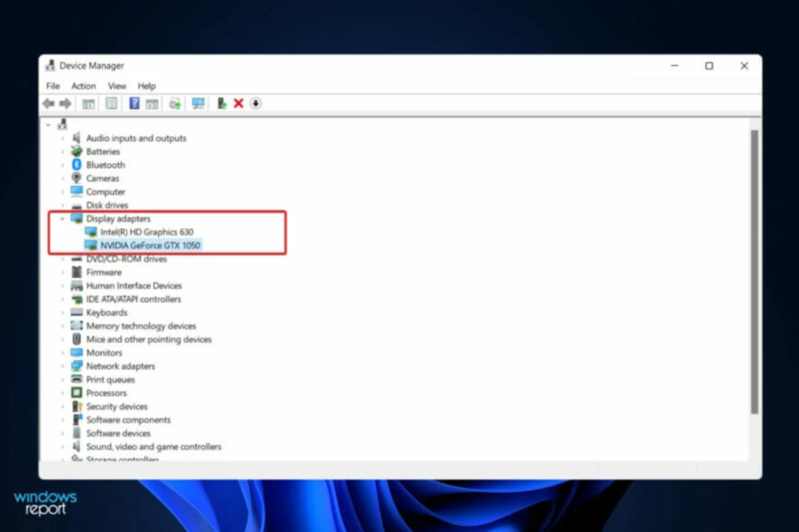This screenshot has width=799, height=532.
Task: Click the Keyboards category icon
Action: point(77,312)
